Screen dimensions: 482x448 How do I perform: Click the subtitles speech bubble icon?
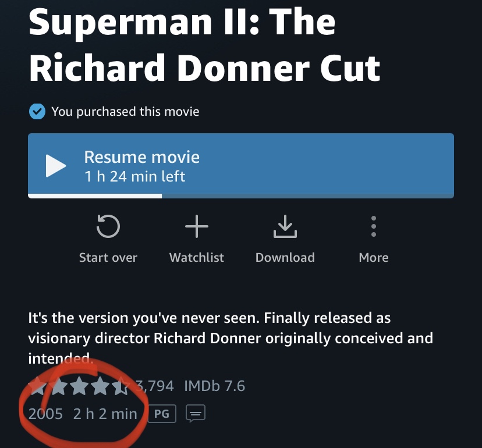tap(196, 414)
